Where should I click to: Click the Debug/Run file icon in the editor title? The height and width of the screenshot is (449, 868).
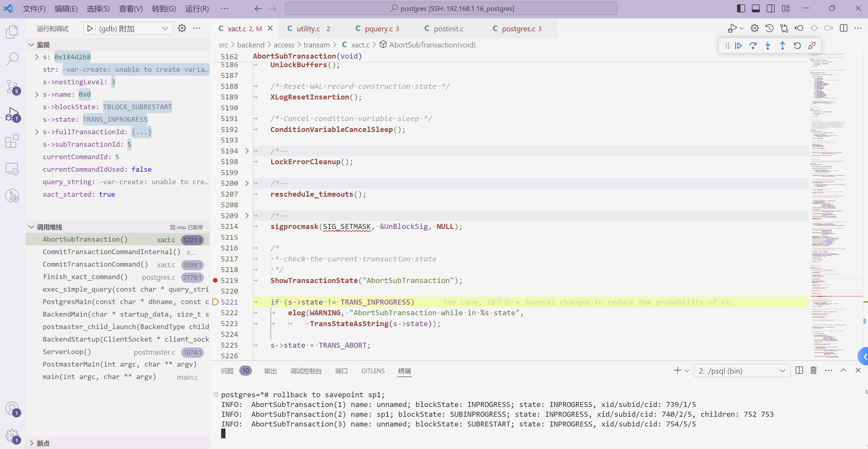coord(732,28)
